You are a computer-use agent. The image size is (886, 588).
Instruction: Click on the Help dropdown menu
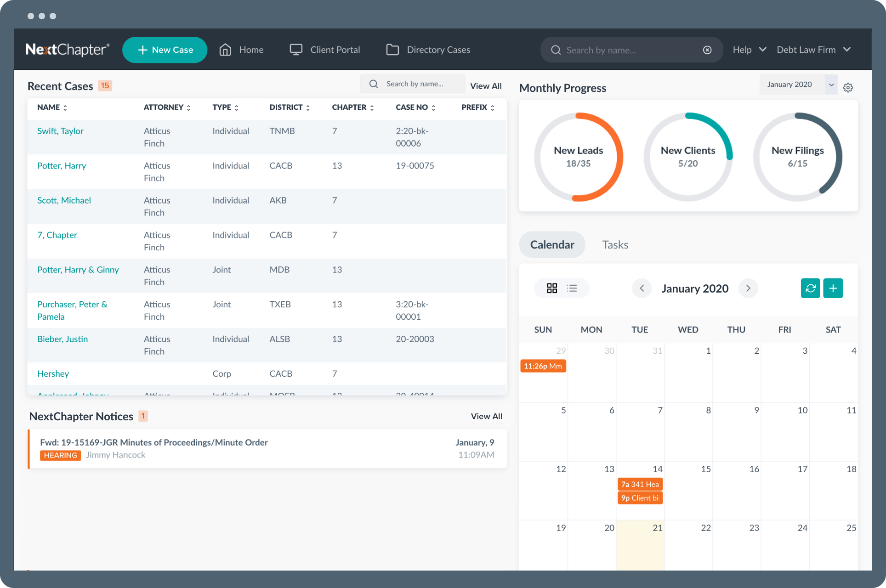pos(749,49)
